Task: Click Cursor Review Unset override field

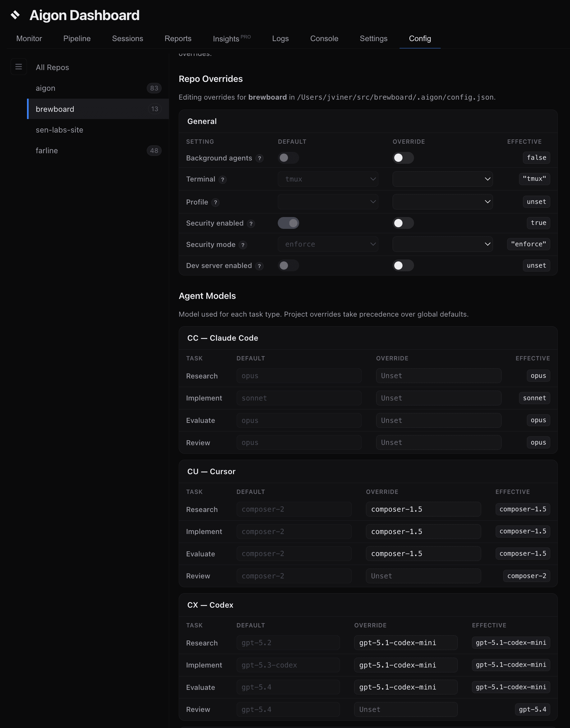Action: point(423,576)
